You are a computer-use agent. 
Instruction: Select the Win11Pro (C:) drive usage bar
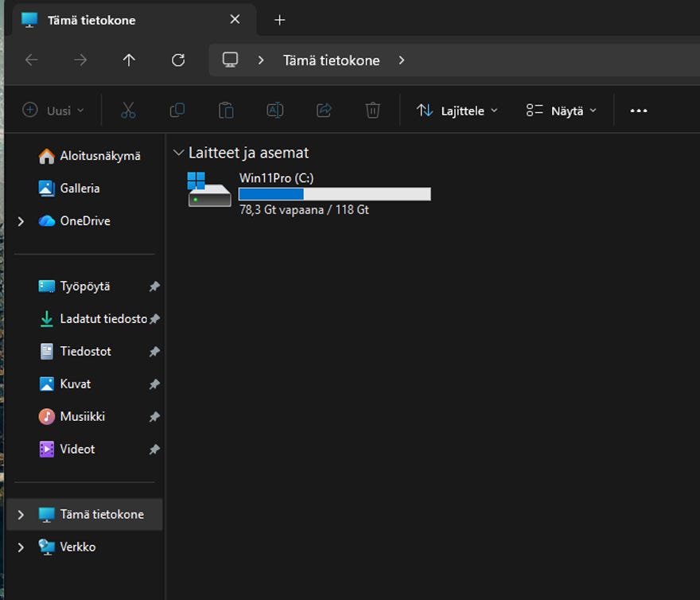click(334, 194)
